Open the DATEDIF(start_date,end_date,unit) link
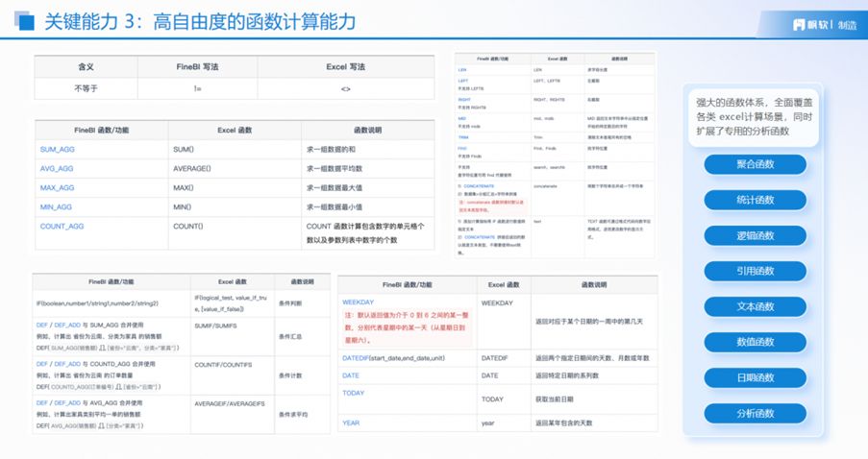 coord(393,358)
